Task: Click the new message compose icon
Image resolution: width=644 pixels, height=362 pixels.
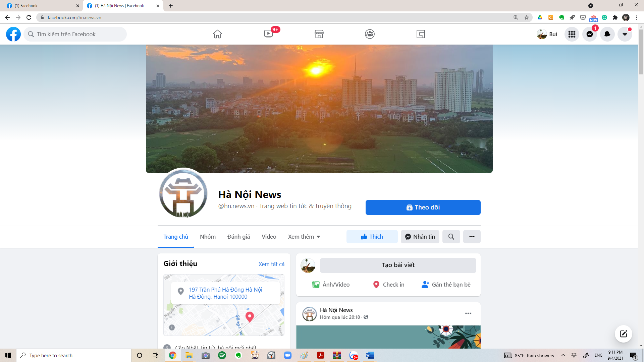Action: (624, 334)
